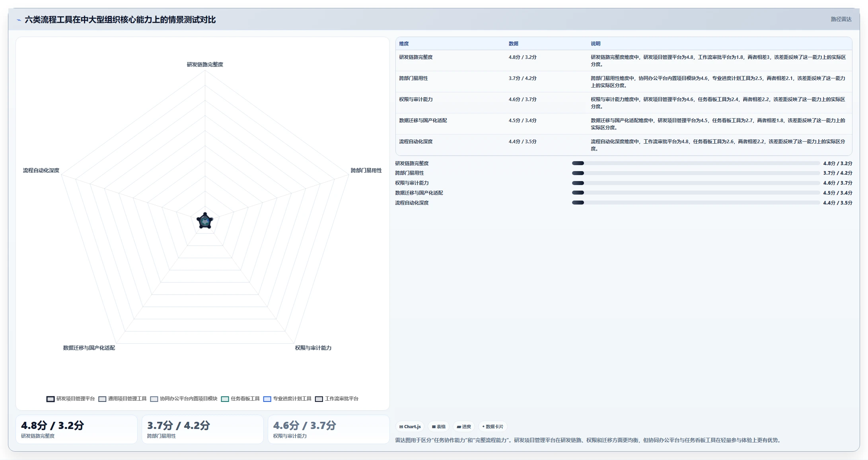The height and width of the screenshot is (460, 868).
Task: Open the 跨部门易用性 data card
Action: (x=202, y=429)
